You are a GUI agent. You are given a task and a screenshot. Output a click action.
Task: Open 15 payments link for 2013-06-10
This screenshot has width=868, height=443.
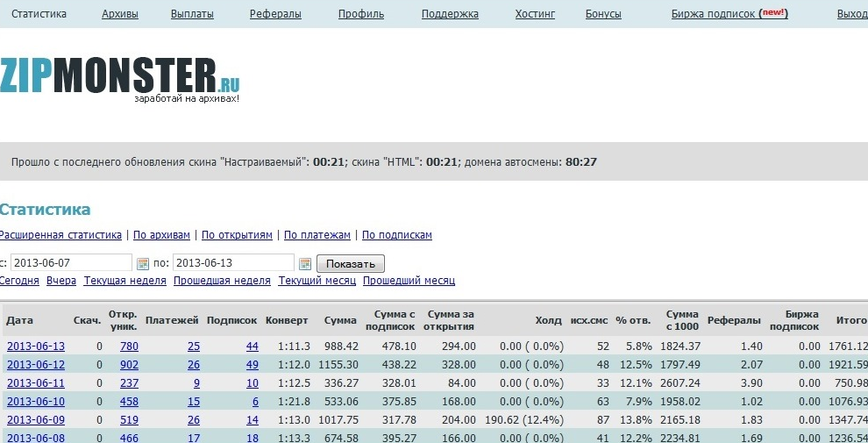pos(194,401)
